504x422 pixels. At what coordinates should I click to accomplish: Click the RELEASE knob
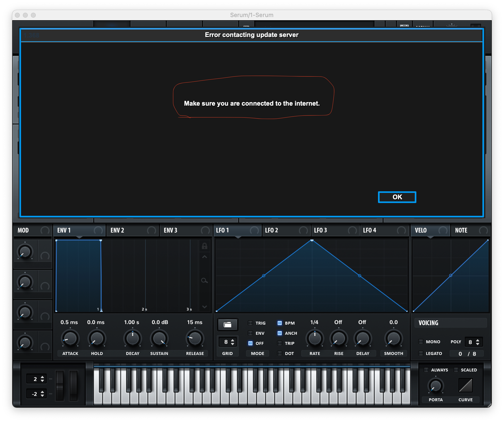click(x=195, y=338)
